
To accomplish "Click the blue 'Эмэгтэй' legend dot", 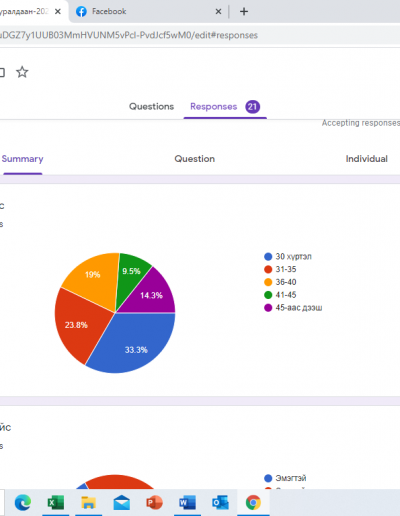I will (268, 478).
